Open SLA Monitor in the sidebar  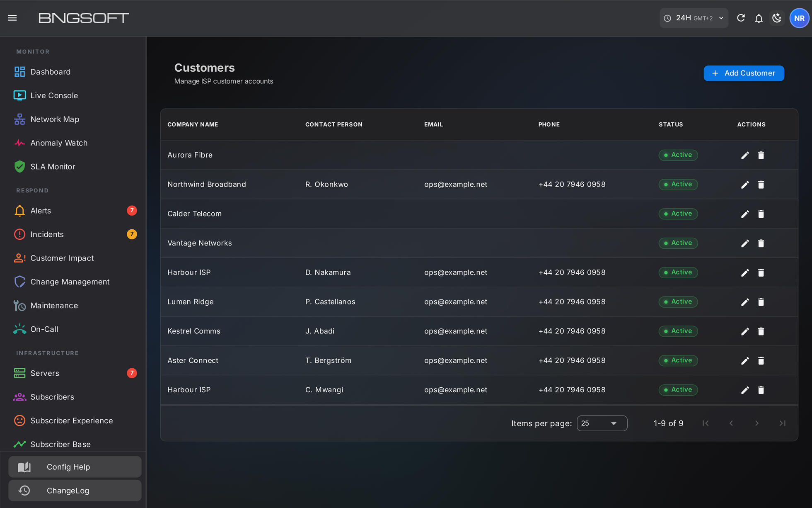(x=73, y=166)
